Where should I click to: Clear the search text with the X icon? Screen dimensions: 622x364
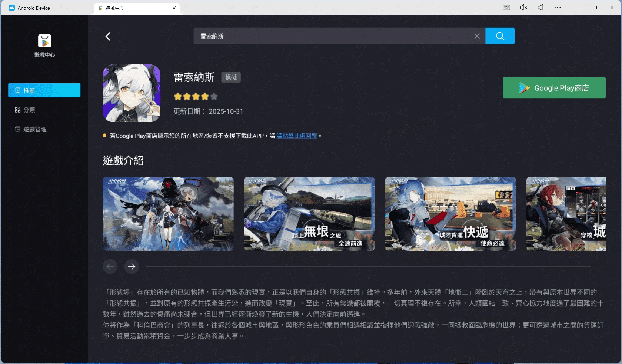click(x=477, y=36)
